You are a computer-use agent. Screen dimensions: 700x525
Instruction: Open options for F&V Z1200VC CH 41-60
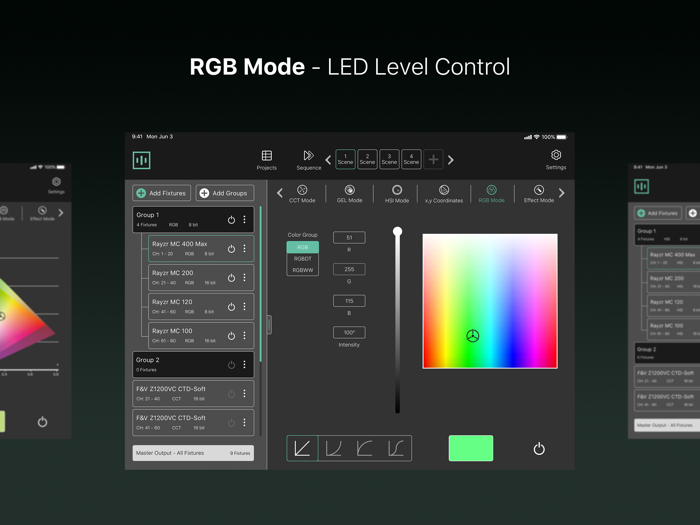[x=244, y=423]
